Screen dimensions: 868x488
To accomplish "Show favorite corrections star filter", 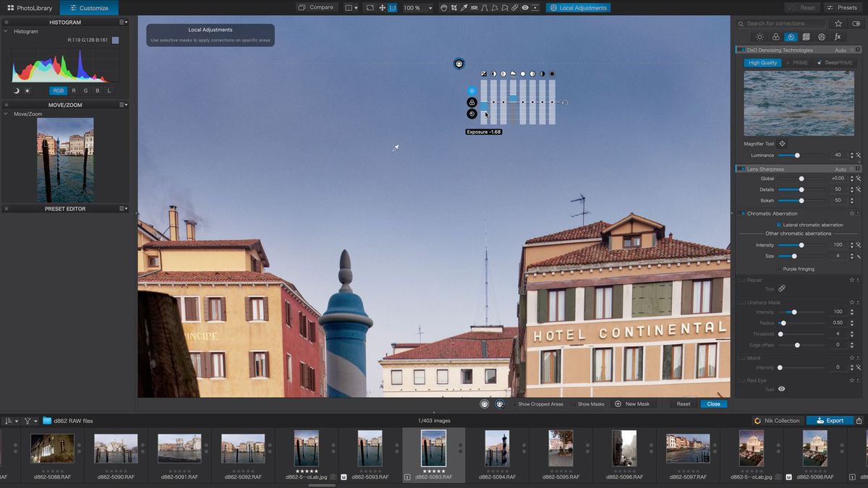I will coord(838,23).
